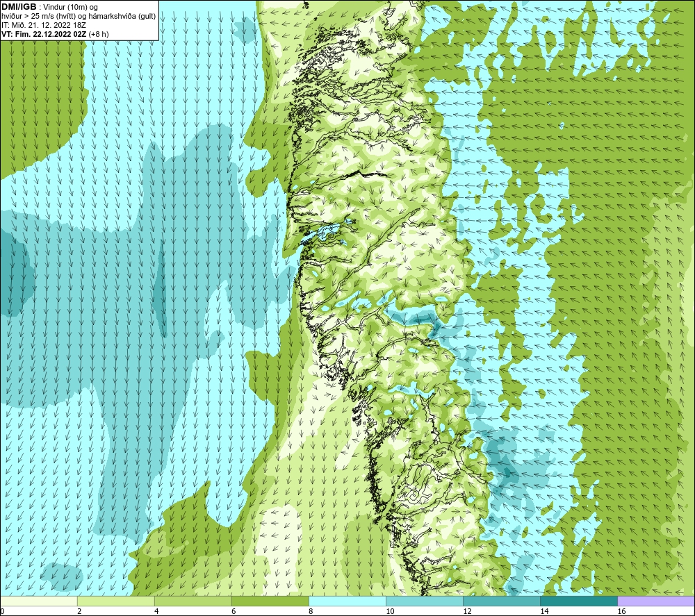Viewport: 695px width, 616px height.
Task: Click the 12–14 m/s teal swatch
Action: [502, 601]
